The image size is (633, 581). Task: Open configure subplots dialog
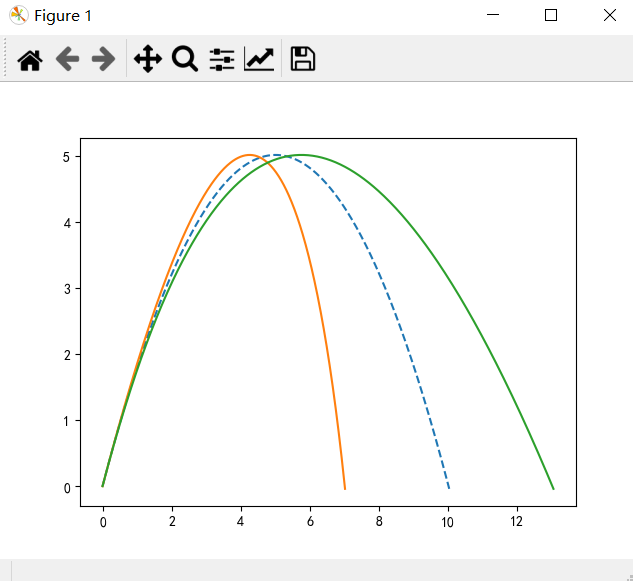pos(222,59)
